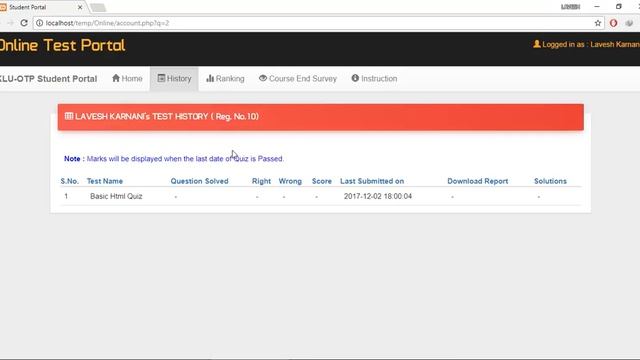Image resolution: width=640 pixels, height=360 pixels.
Task: Click the user icon beside Logged in as
Action: pos(537,44)
